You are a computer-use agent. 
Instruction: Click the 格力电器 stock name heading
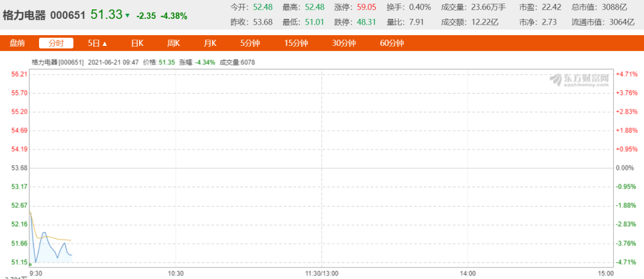[25, 16]
